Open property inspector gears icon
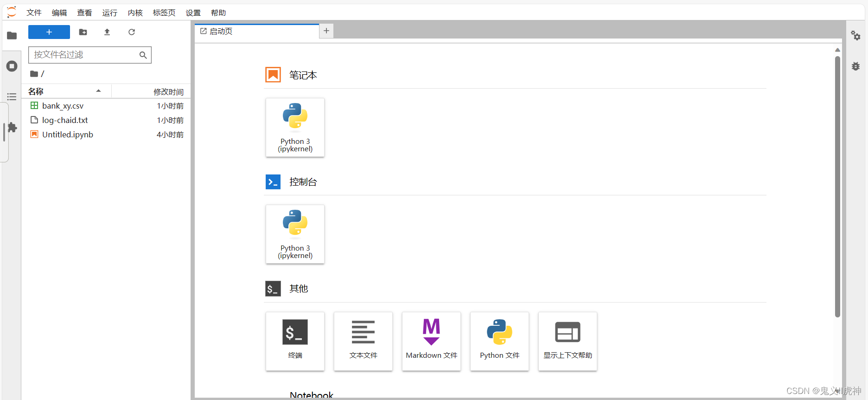 point(855,36)
